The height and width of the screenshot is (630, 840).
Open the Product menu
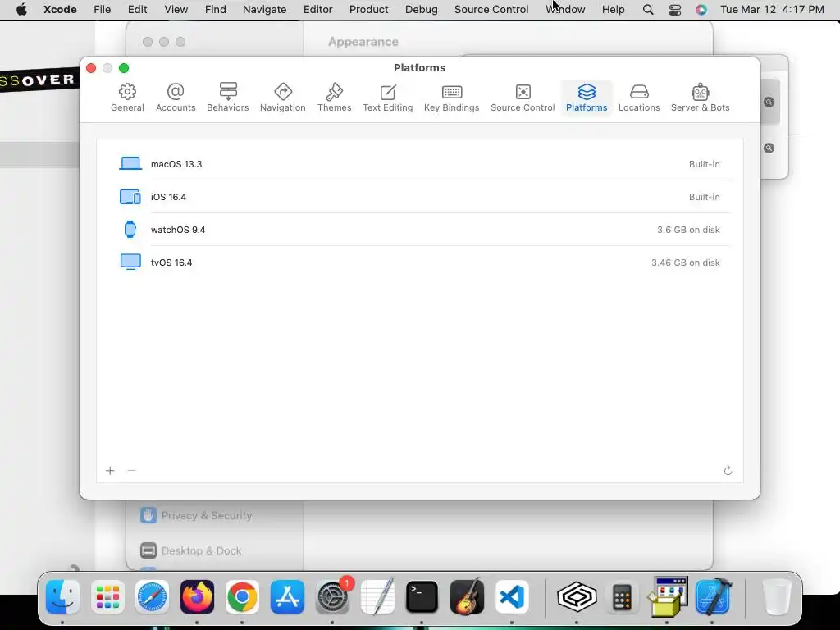point(368,10)
